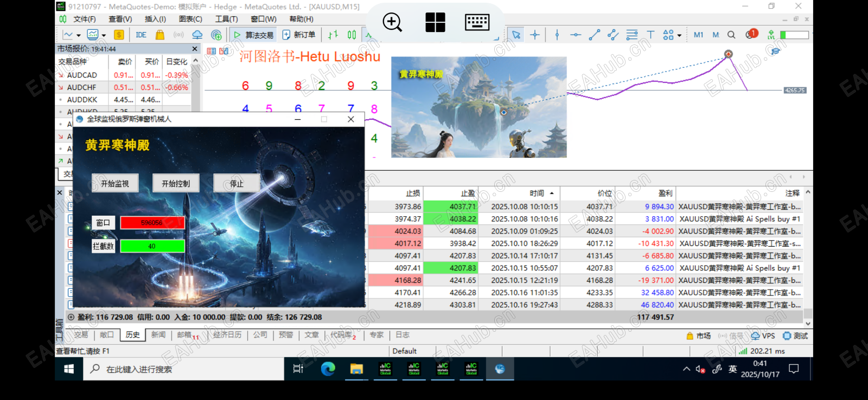Open the Market shopping bag icon
The height and width of the screenshot is (400, 868).
click(x=160, y=35)
